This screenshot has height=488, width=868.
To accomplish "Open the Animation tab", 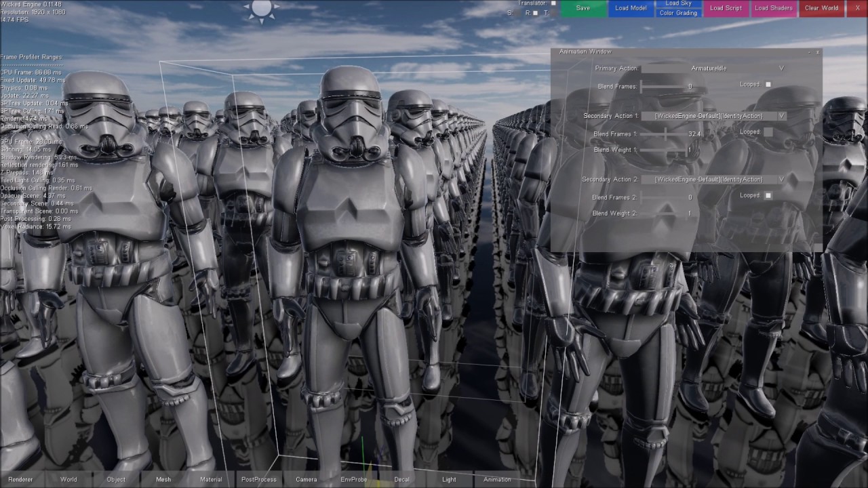I will tap(497, 479).
